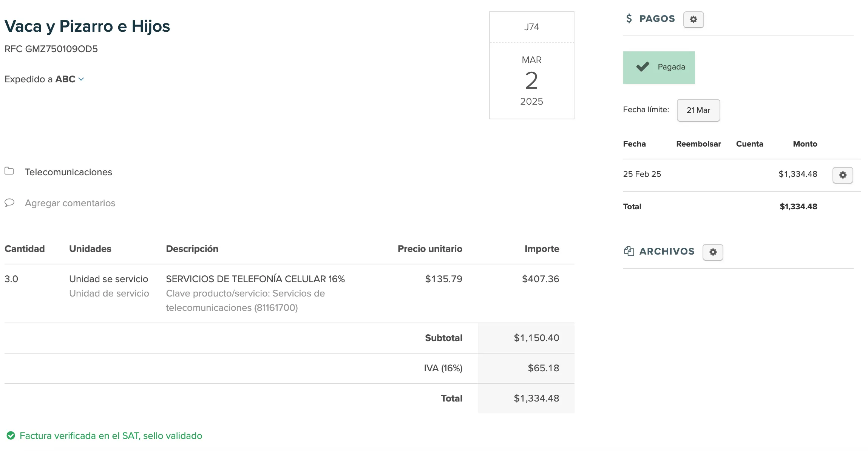This screenshot has height=451, width=868.
Task: Click the folder icon beside Telecomunicaciones
Action: click(x=9, y=171)
